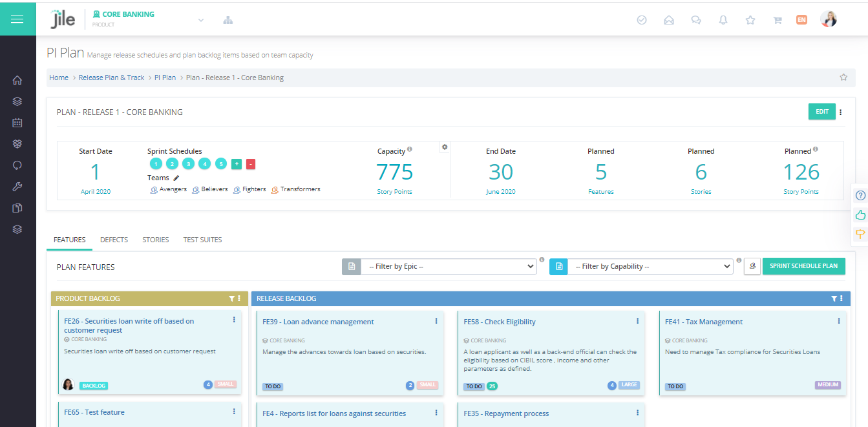This screenshot has height=427, width=868.
Task: Click the Jile logo
Action: click(63, 19)
